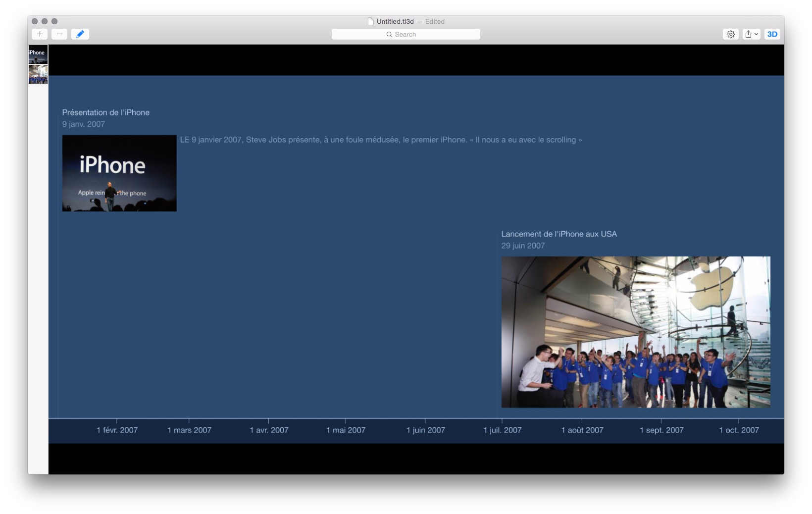This screenshot has height=514, width=812.
Task: Select the iPhone keynote sidebar thumbnail
Action: coord(38,54)
